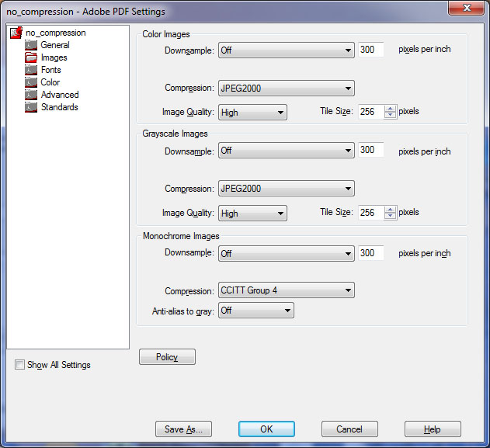This screenshot has width=490, height=448.
Task: Open Grayscale Images Image Quality dropdown
Action: point(252,213)
